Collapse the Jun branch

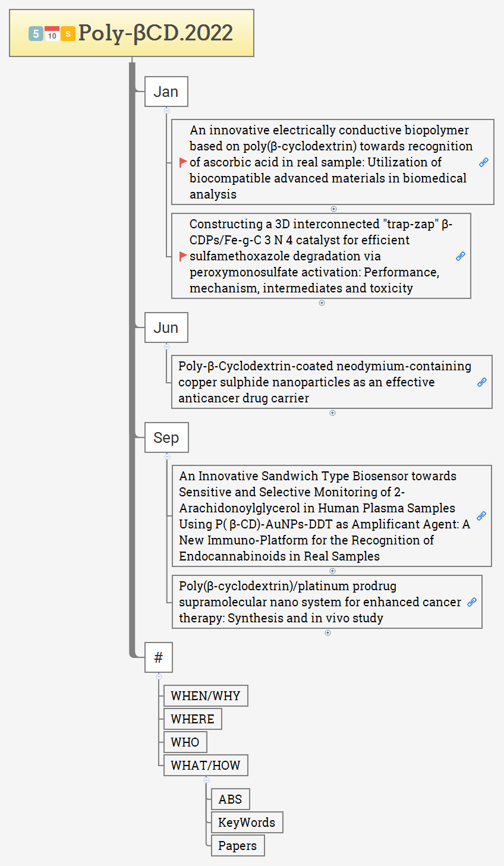(x=166, y=347)
